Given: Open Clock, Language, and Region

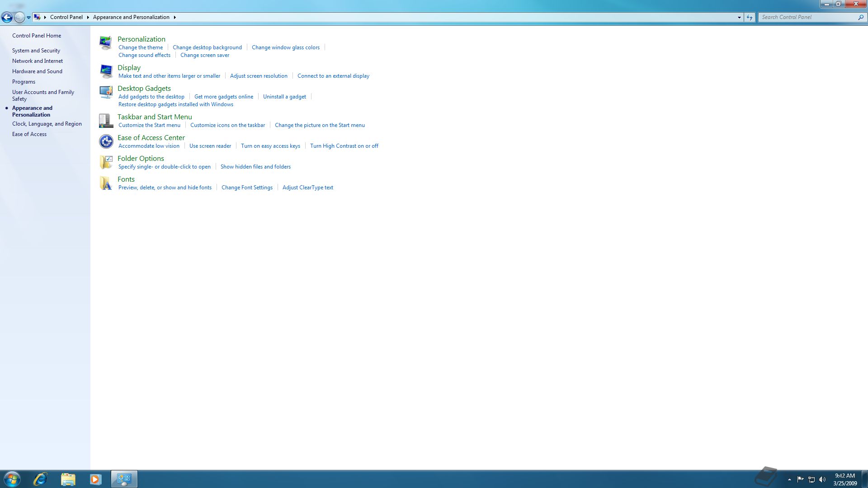Looking at the screenshot, I should [47, 124].
